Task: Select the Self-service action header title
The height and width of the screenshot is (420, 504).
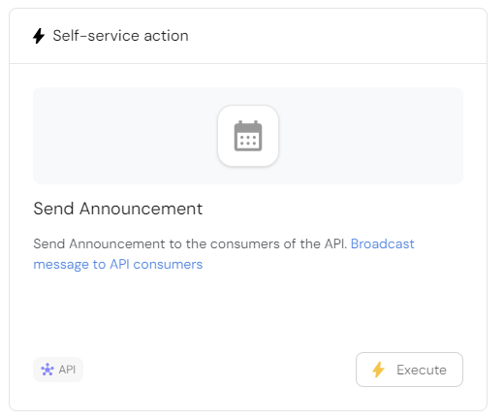Action: click(x=120, y=36)
